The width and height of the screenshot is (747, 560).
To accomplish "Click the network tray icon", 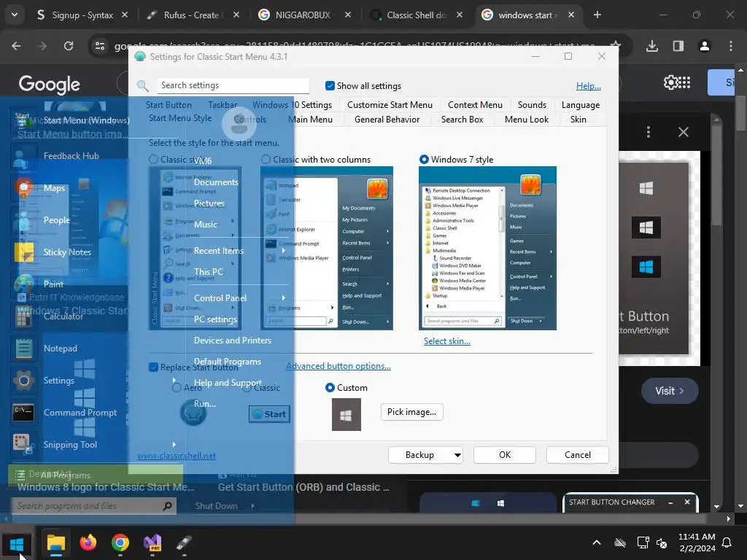I will [643, 542].
